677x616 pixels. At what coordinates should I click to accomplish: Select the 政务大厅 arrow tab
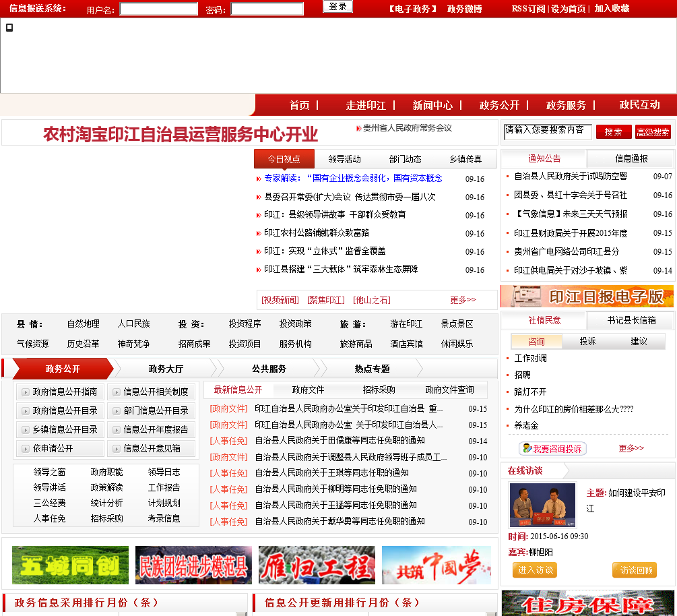coord(166,369)
